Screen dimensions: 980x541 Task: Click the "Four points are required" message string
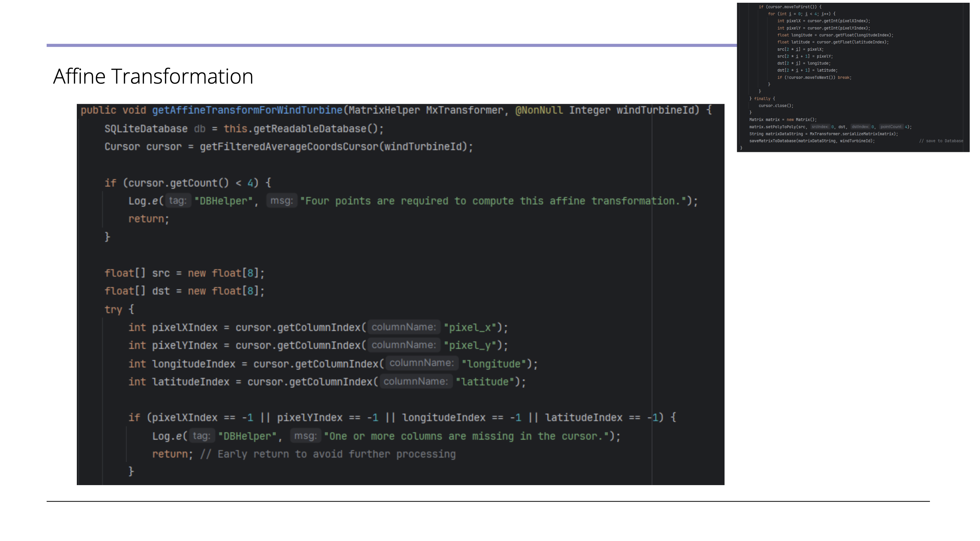pos(493,201)
